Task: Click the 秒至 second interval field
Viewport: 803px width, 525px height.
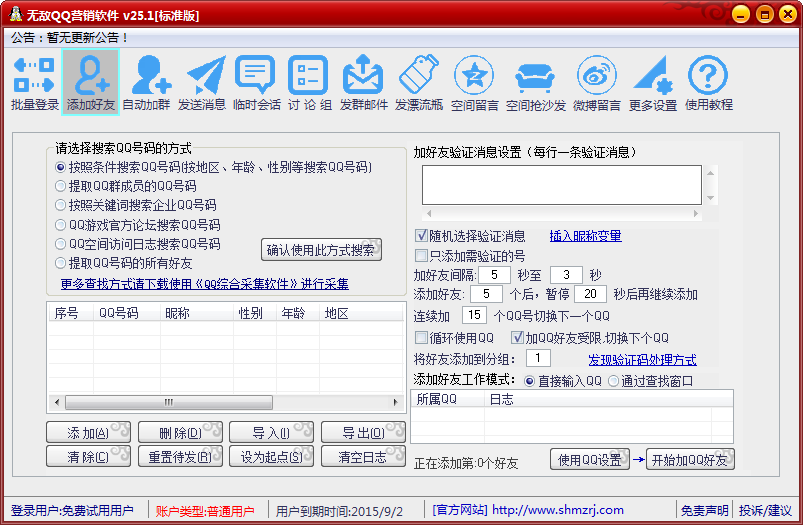Action: 566,275
